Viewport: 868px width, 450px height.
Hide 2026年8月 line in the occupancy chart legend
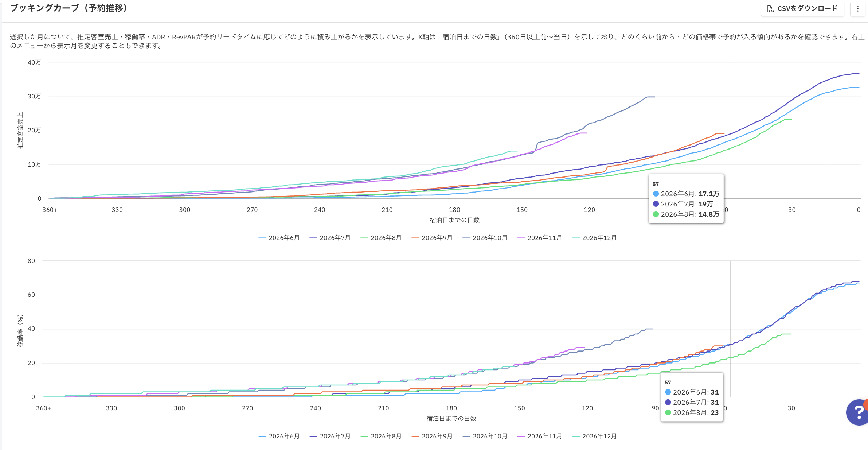pyautogui.click(x=381, y=436)
